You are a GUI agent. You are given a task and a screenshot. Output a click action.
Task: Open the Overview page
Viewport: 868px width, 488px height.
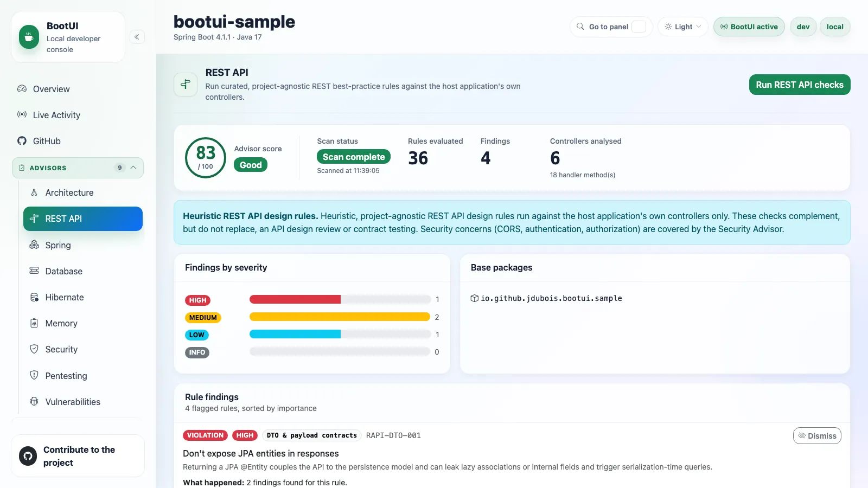click(x=79, y=89)
